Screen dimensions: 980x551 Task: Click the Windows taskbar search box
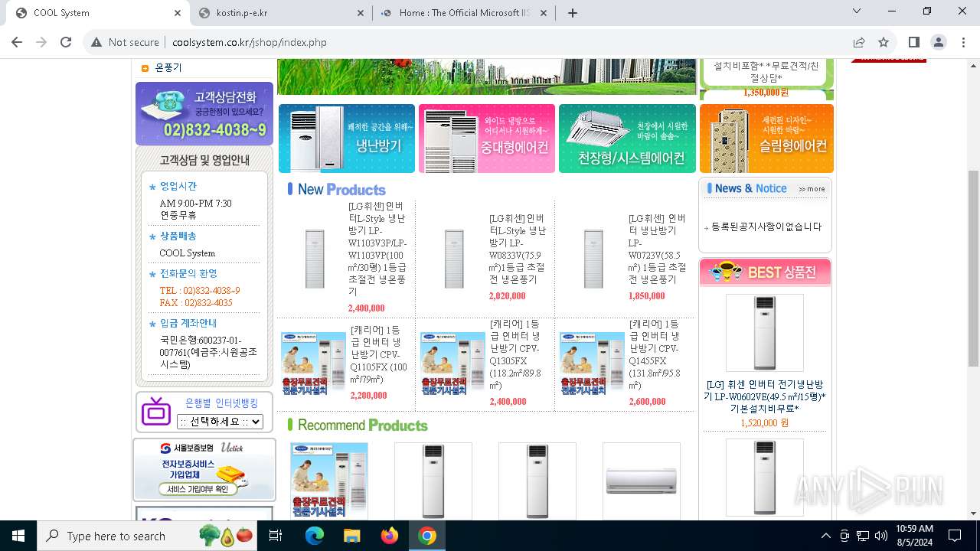(x=149, y=536)
